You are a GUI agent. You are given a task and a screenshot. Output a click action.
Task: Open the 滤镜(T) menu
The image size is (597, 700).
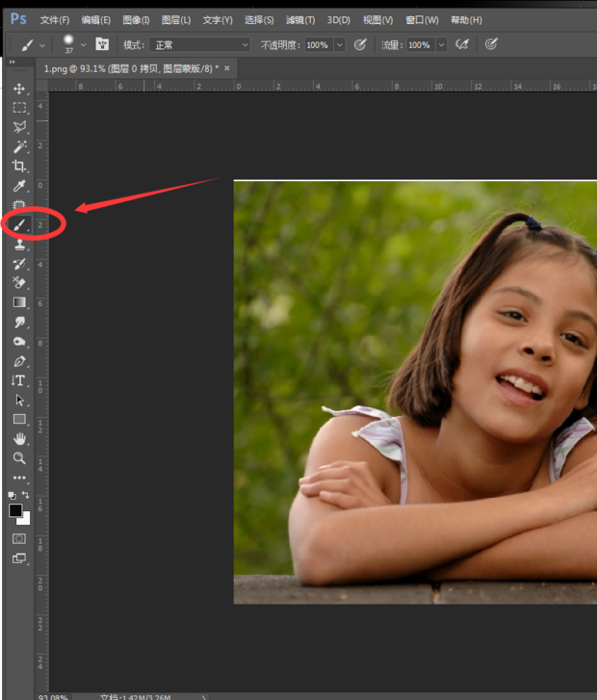[300, 19]
